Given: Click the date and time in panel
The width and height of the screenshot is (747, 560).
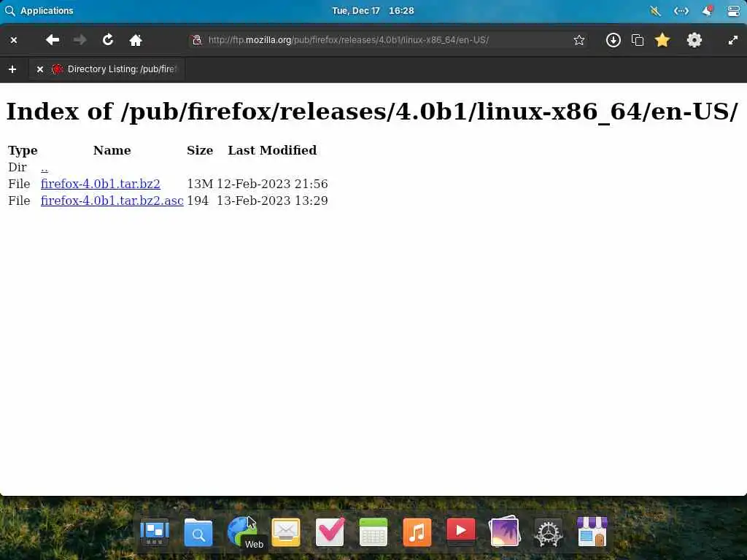Looking at the screenshot, I should [x=373, y=10].
